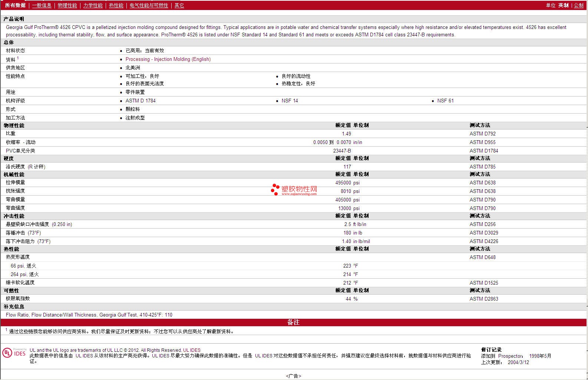The width and height of the screenshot is (588, 380).
Task: Click the Flow Ratio supplementary info line
Action: tap(89, 315)
